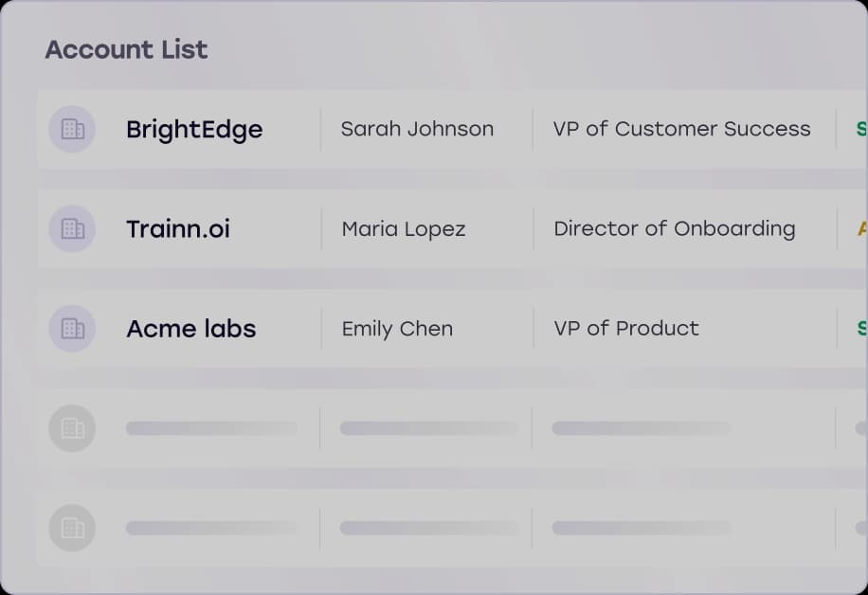Screen dimensions: 868x595
Task: Click the Acme labs company building icon
Action: [x=72, y=329]
